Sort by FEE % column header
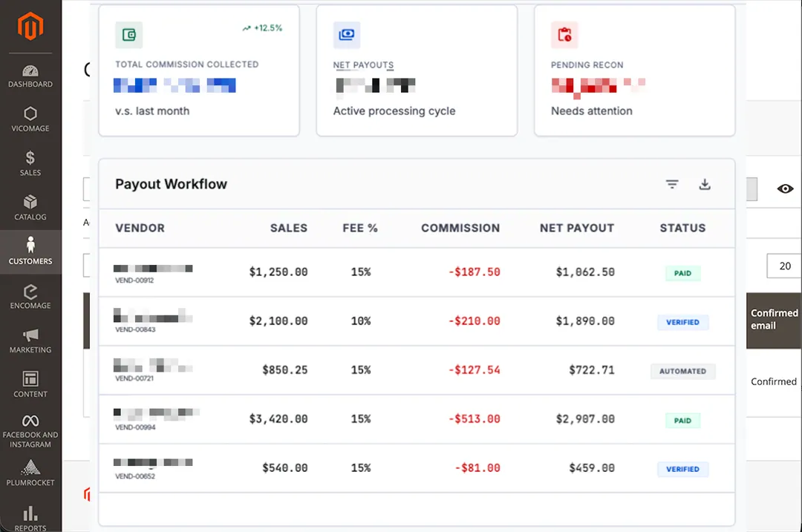Image resolution: width=802 pixels, height=532 pixels. (360, 228)
